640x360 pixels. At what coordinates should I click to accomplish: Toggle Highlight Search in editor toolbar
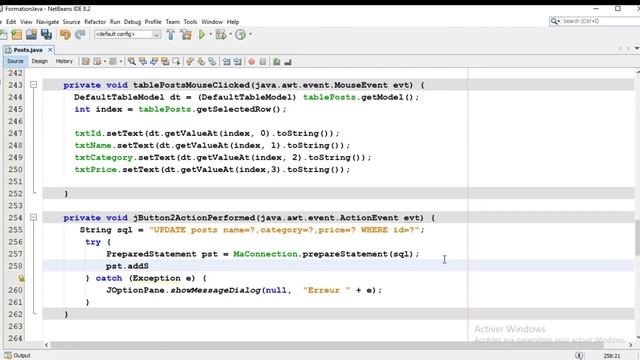165,62
